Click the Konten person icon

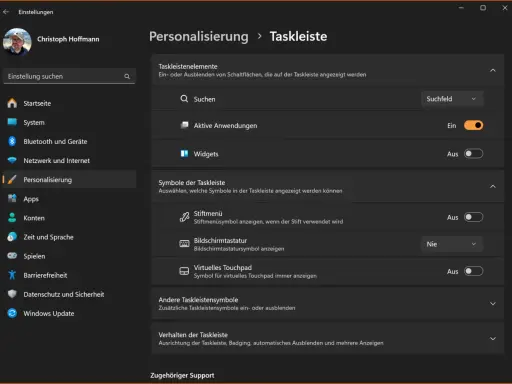12,218
